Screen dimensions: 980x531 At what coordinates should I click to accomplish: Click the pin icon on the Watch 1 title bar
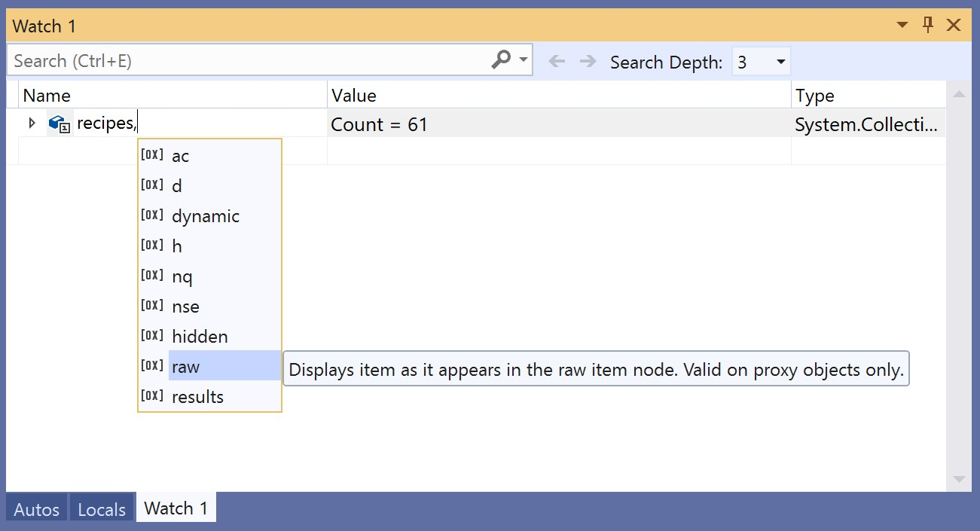click(x=927, y=25)
